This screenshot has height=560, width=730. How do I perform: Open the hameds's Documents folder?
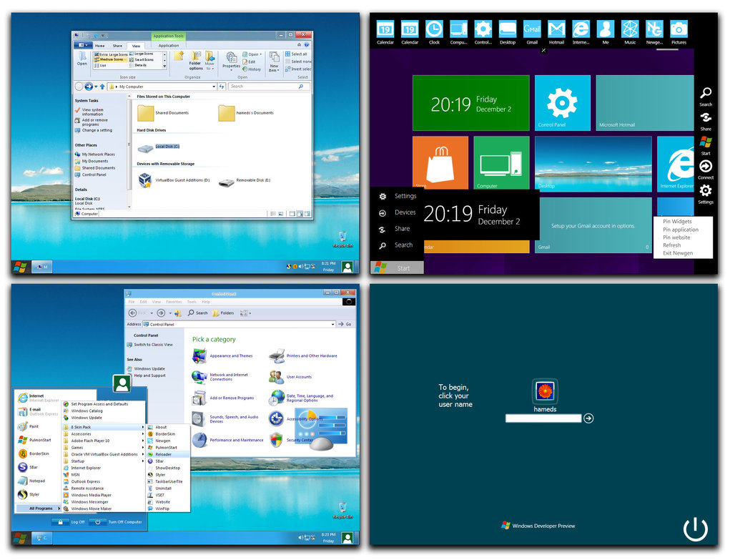(246, 113)
